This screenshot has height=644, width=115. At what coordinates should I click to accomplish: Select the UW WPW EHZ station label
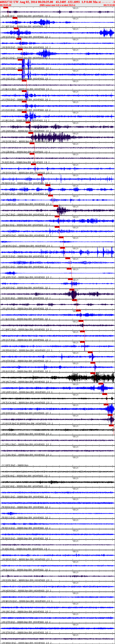click(x=26, y=235)
